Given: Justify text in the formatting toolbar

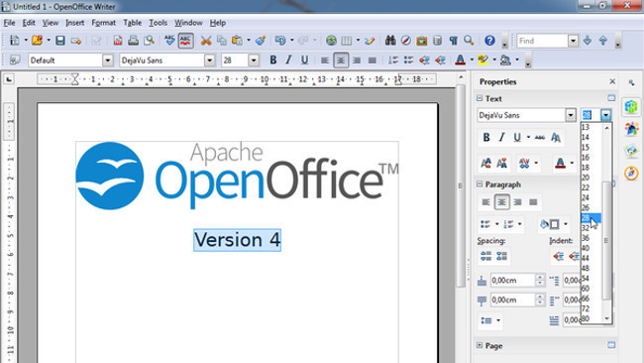Looking at the screenshot, I should point(373,60).
